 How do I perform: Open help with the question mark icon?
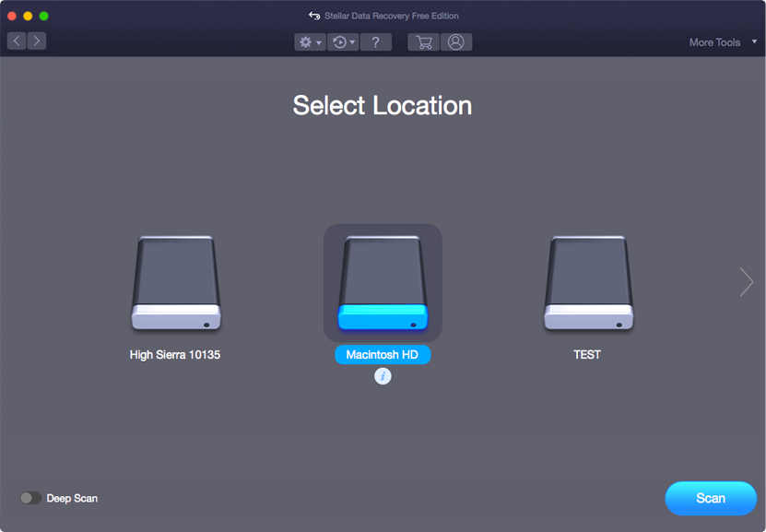(x=376, y=42)
